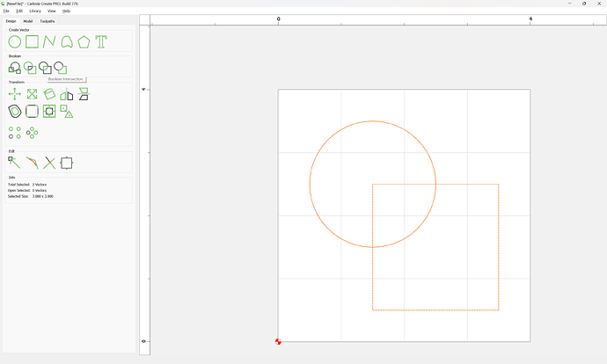Open the Linear Array tool

(15, 133)
